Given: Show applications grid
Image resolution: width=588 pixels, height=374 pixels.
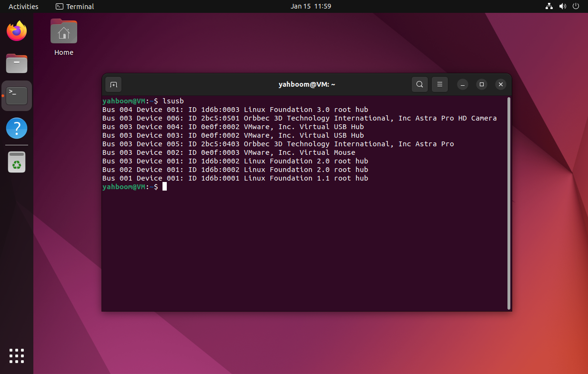Looking at the screenshot, I should pos(17,355).
